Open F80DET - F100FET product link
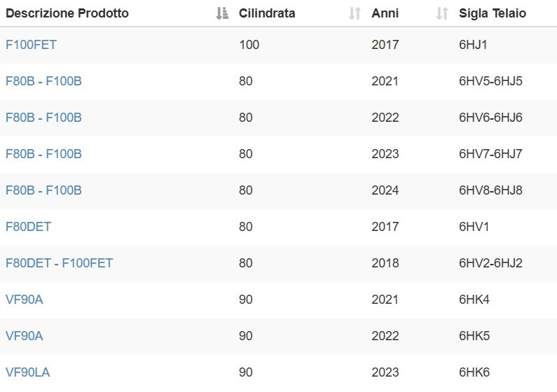The height and width of the screenshot is (392, 557). pos(59,263)
